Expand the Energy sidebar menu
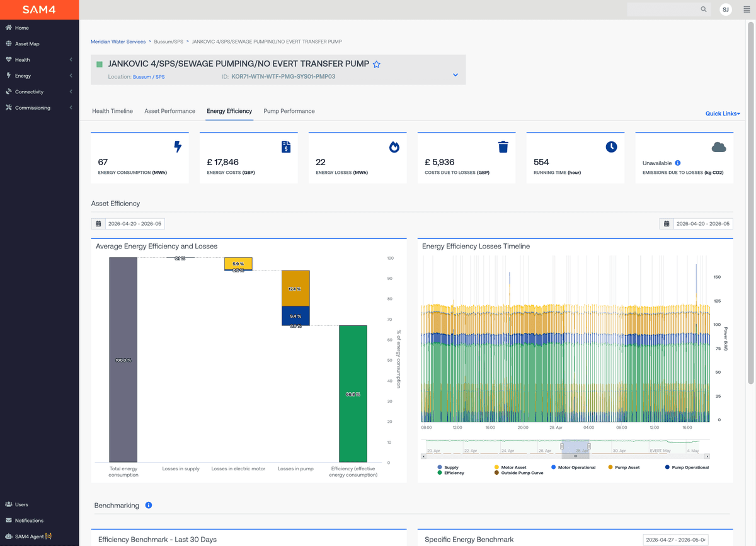The width and height of the screenshot is (756, 546). point(39,76)
